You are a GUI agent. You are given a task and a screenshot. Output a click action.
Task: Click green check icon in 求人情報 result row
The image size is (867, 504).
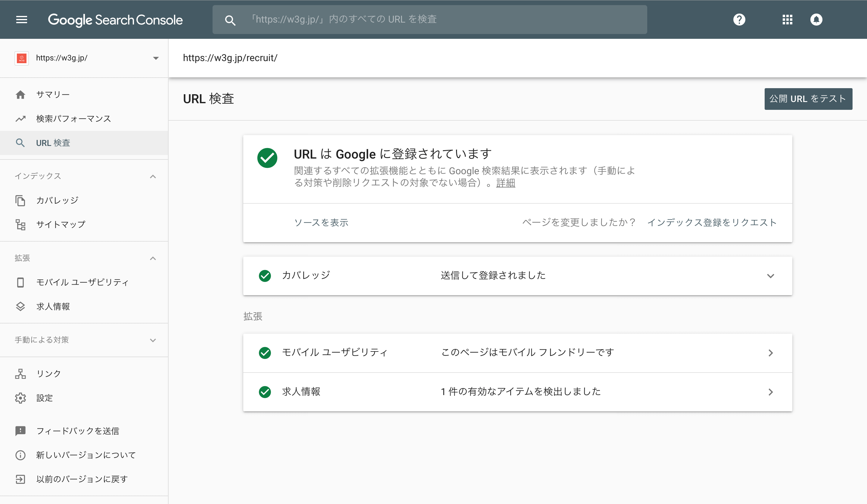(265, 391)
